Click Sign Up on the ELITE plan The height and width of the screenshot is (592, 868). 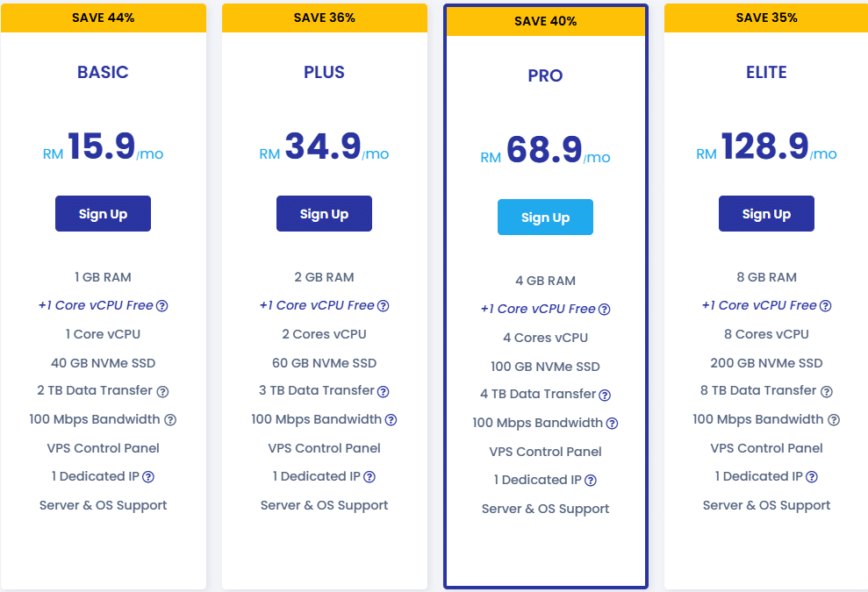766,213
